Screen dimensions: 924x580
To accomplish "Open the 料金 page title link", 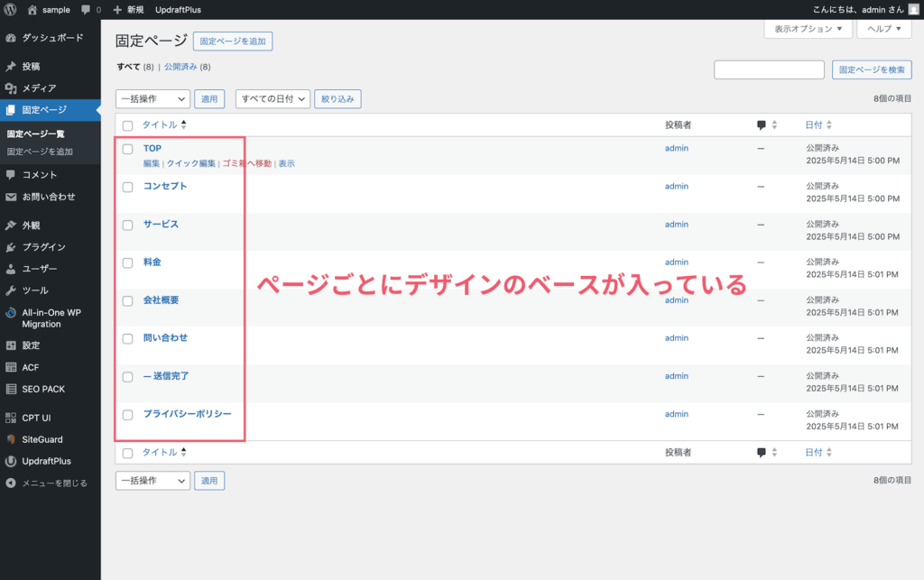I will pyautogui.click(x=152, y=262).
